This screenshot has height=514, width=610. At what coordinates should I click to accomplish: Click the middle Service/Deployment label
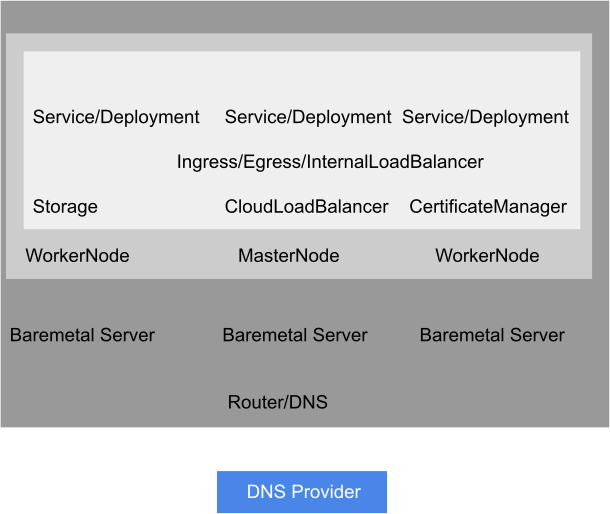[x=308, y=118]
